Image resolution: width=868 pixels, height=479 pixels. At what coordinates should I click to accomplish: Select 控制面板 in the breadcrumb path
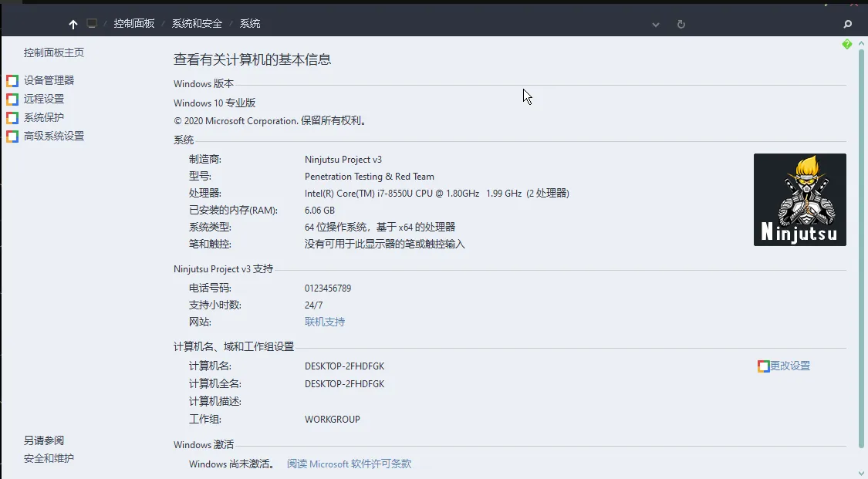point(134,23)
